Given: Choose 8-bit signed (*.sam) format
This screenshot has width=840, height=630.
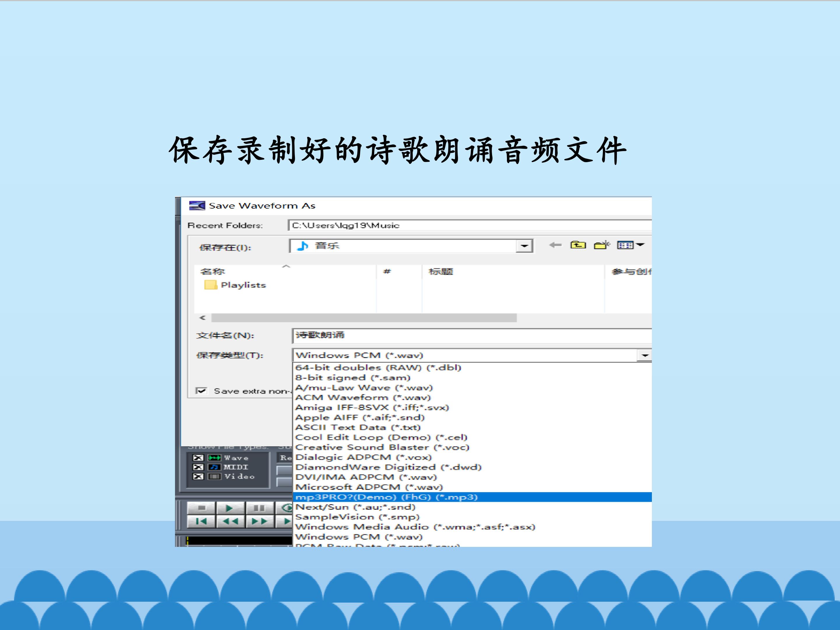Looking at the screenshot, I should [473, 377].
